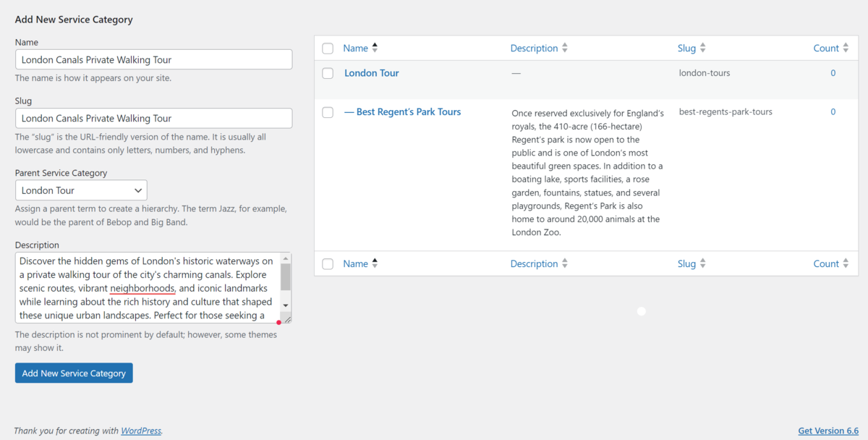Click the Add New Service Category button

pyautogui.click(x=74, y=373)
